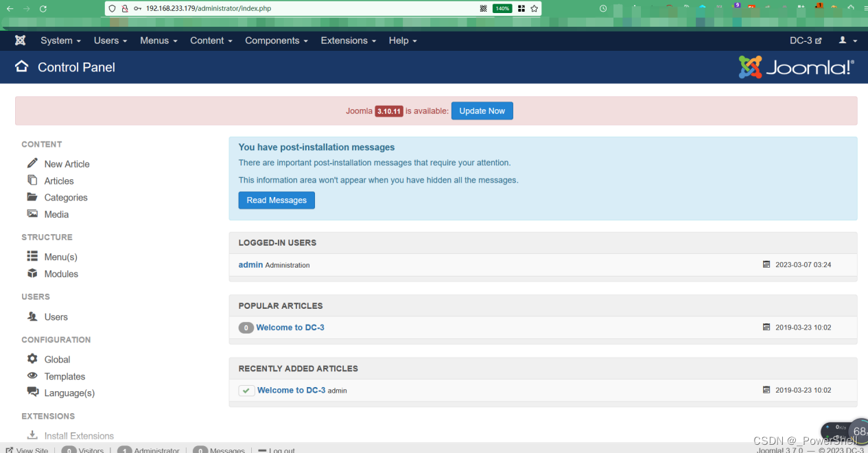Open the Language(s) sidebar link
Image resolution: width=868 pixels, height=453 pixels.
69,393
